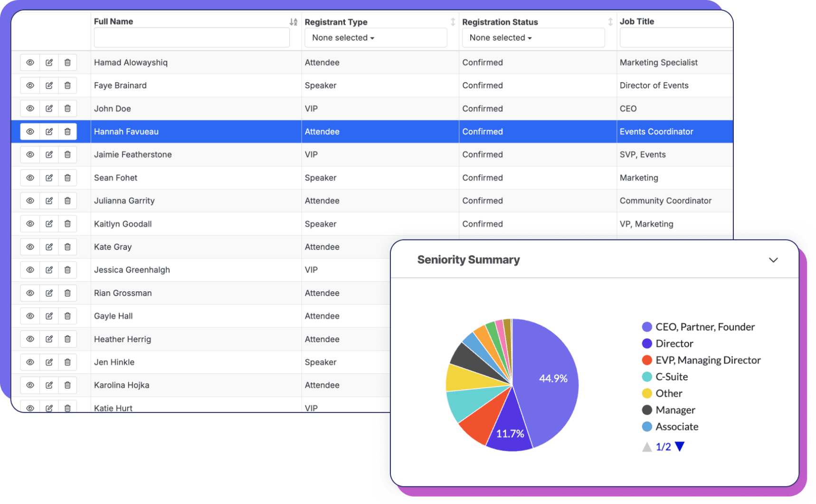Screen dimensions: 816x504
Task: Toggle sorting on Registration Status column
Action: tap(610, 21)
